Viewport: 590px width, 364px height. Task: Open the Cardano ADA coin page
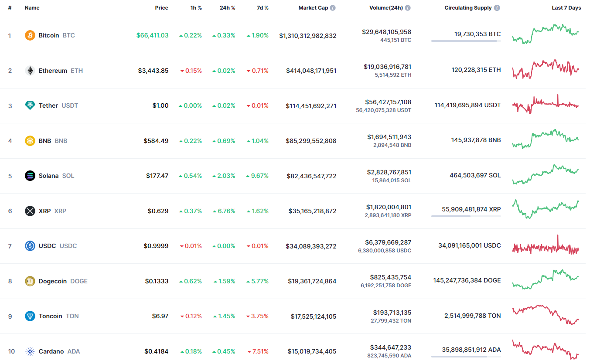(x=51, y=351)
